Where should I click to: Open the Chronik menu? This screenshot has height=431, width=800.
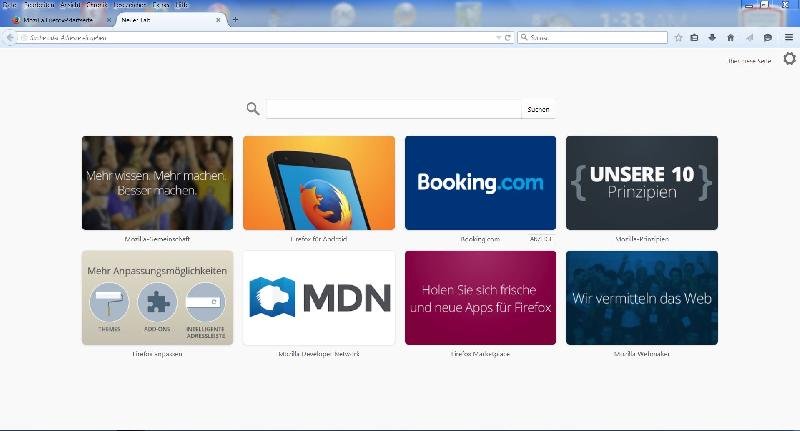[x=97, y=5]
